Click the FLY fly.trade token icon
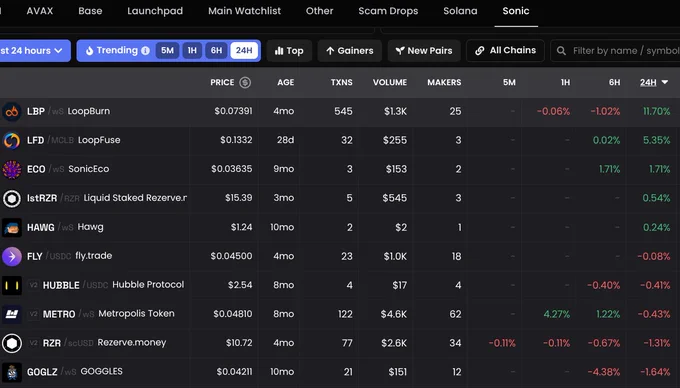The height and width of the screenshot is (388, 680). tap(12, 256)
